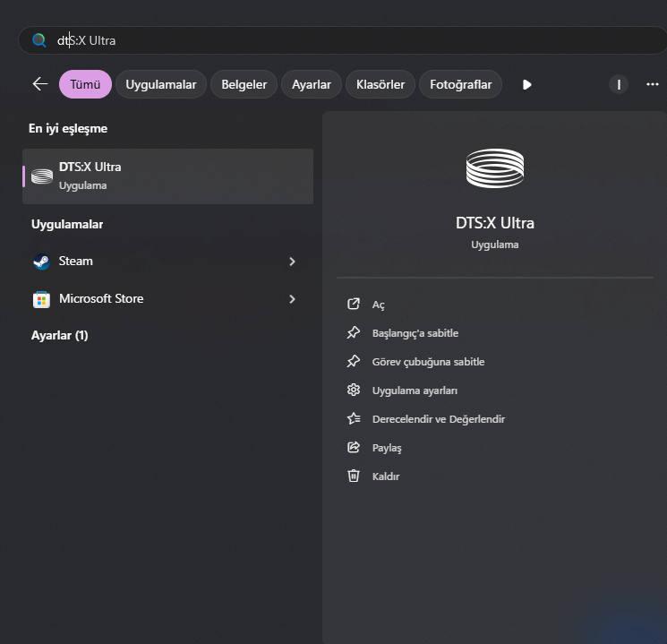
Task: Click the pin icon for Görev çubuğuna sabitle
Action: (x=354, y=361)
